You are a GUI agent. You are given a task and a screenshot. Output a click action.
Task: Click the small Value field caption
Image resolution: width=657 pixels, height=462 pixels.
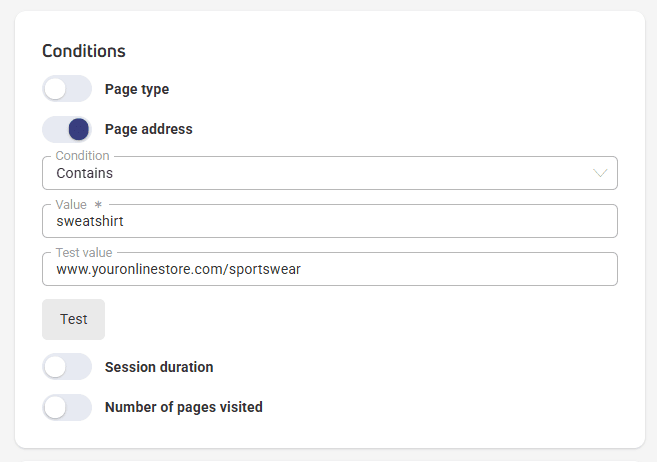pyautogui.click(x=71, y=204)
